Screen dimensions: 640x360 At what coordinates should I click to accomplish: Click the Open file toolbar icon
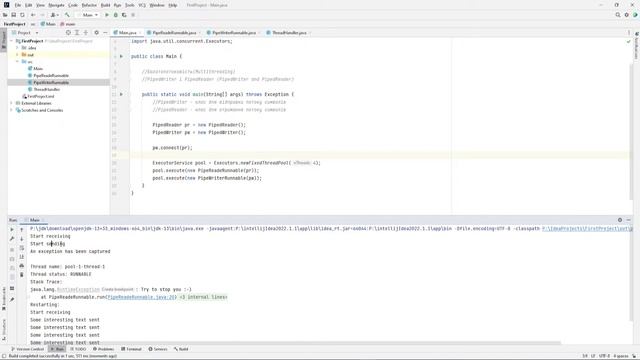(5, 15)
